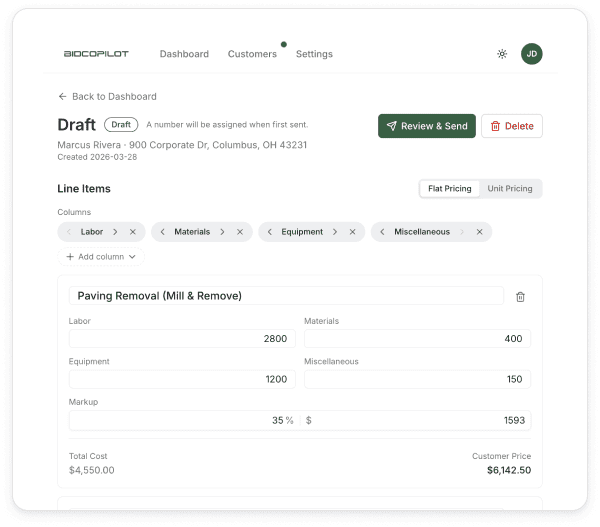Viewport: 600px width, 527px height.
Task: Click the Labor column chip label
Action: [91, 232]
